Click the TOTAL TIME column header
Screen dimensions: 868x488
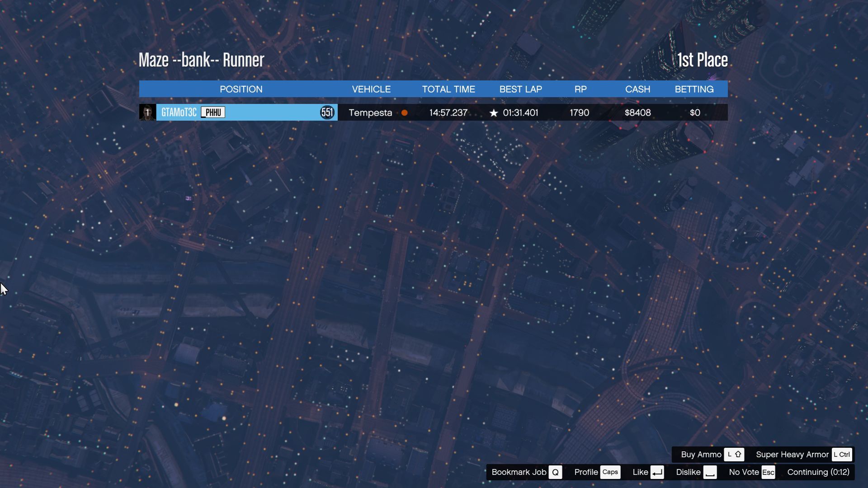[x=448, y=89]
